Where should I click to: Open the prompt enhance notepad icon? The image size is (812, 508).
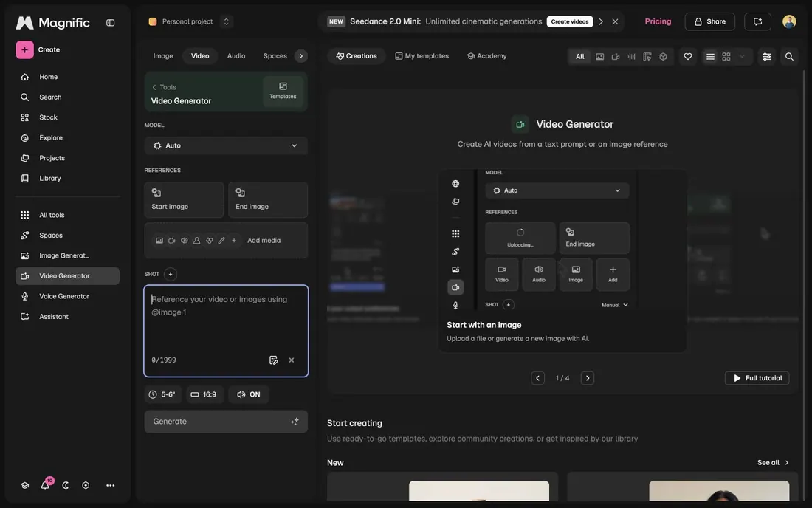273,360
